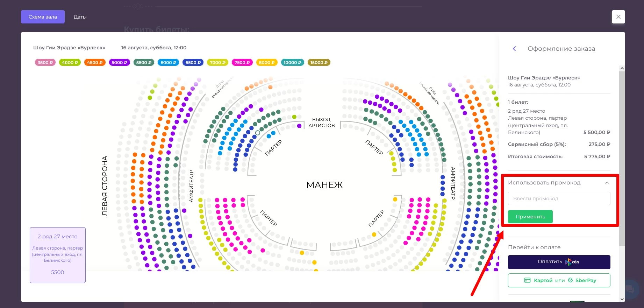Click the SberPay checkmark icon
The image size is (644, 308).
tap(571, 280)
